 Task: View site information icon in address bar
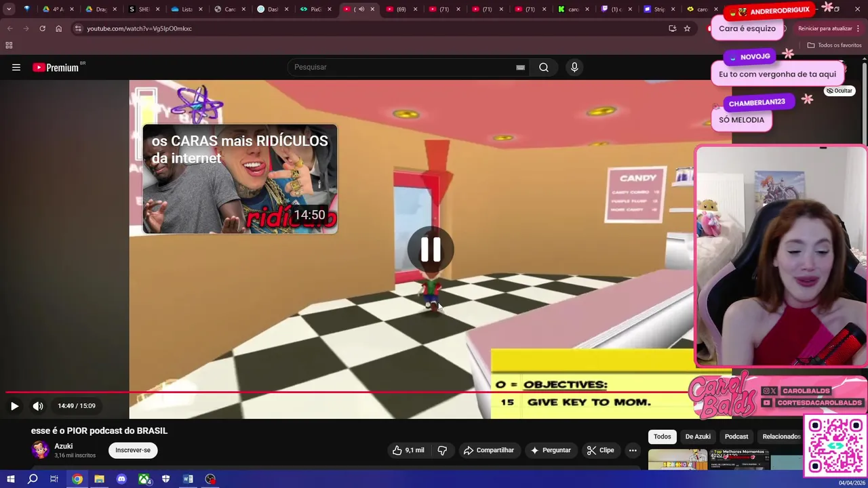click(78, 28)
